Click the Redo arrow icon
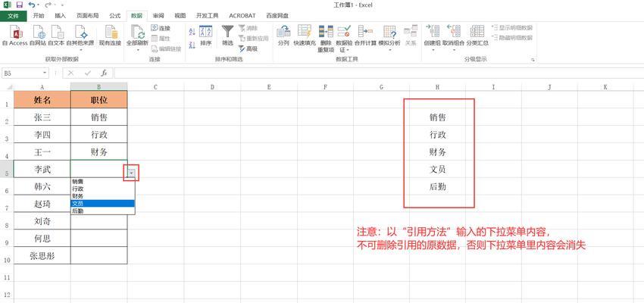 tap(48, 5)
